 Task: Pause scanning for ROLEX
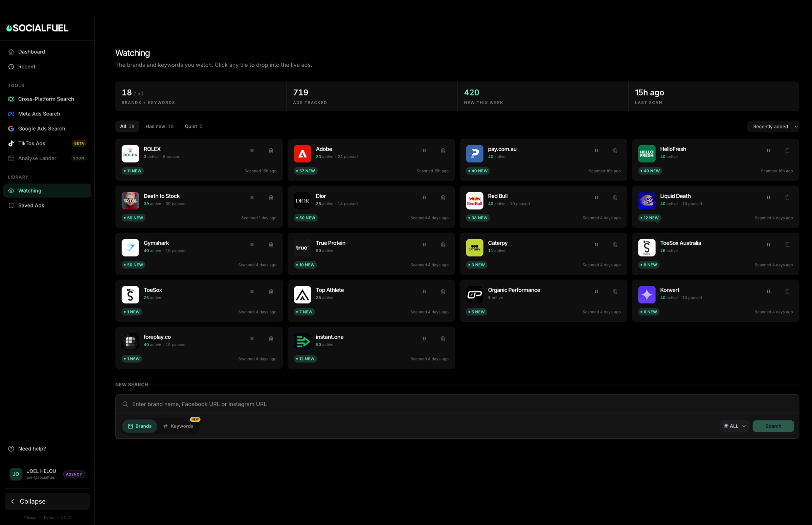pos(252,151)
